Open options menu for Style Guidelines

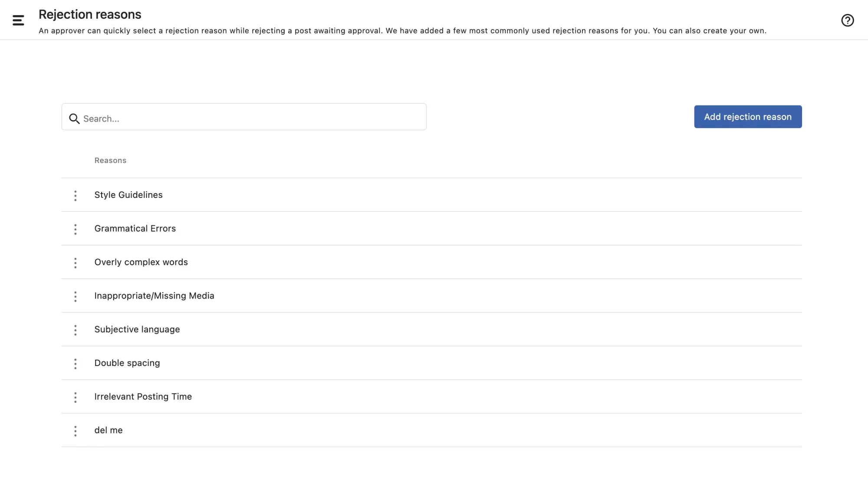click(x=76, y=196)
